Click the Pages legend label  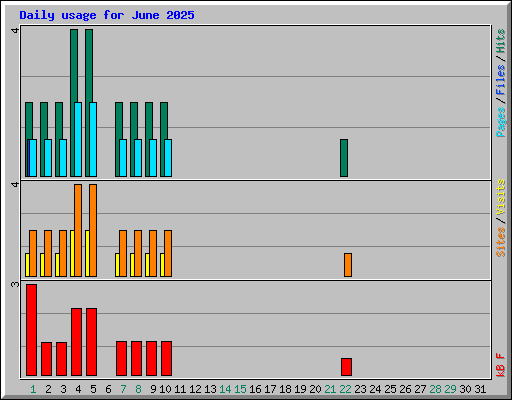500,122
